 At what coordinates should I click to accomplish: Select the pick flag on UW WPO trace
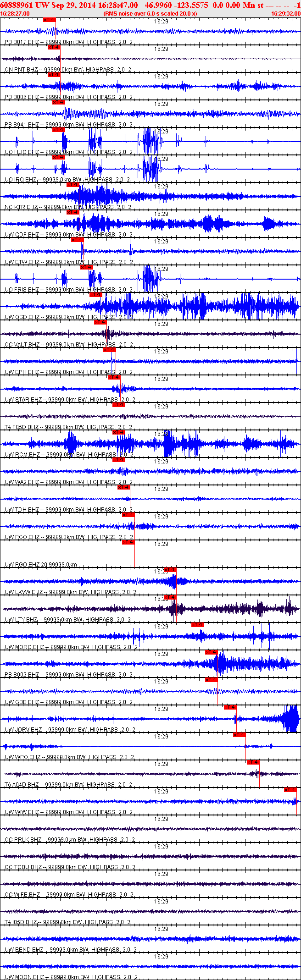[x=240, y=735]
